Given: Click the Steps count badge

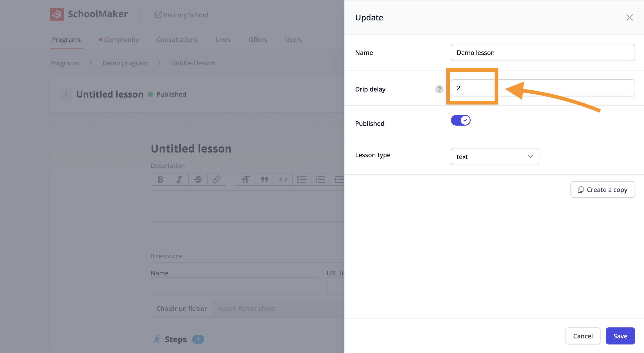Looking at the screenshot, I should coord(198,339).
